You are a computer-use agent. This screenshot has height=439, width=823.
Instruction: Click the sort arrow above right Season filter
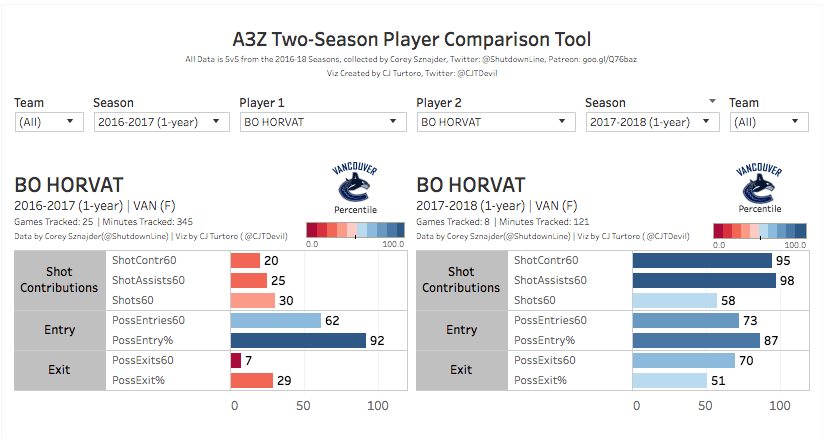point(713,101)
